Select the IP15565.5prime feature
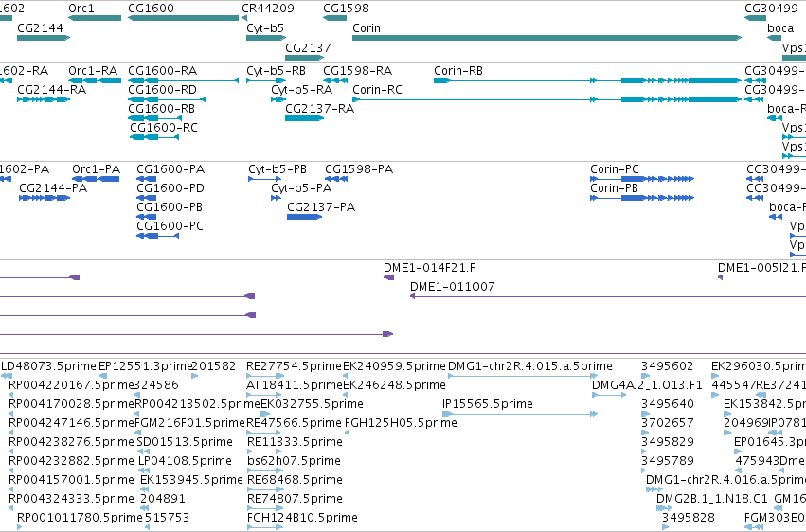 click(520, 414)
